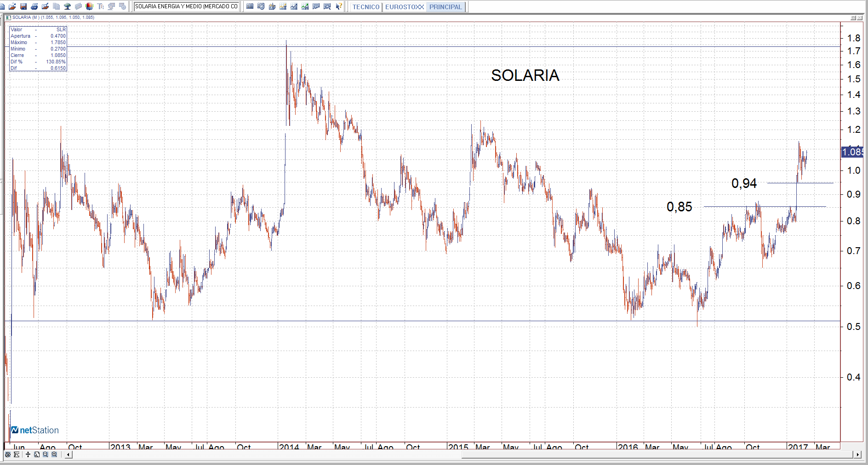Select the text tool icon

click(101, 6)
